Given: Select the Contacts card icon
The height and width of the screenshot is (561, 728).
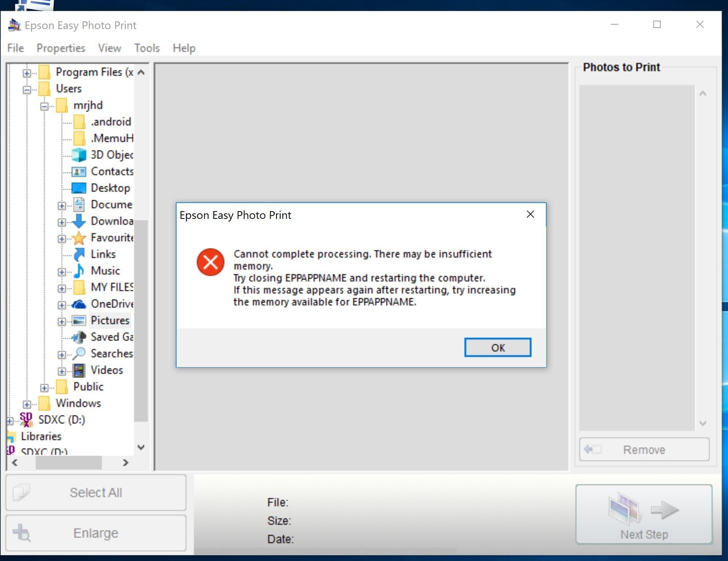Looking at the screenshot, I should 79,171.
